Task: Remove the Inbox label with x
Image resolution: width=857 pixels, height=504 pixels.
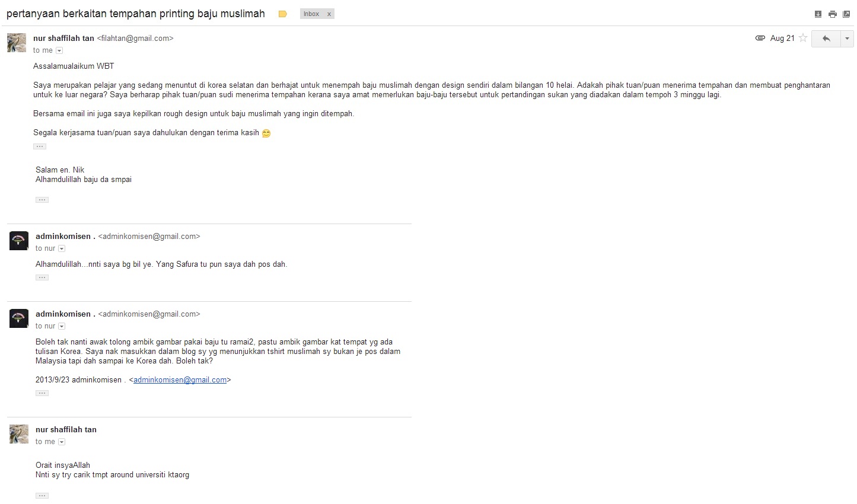Action: pos(329,14)
